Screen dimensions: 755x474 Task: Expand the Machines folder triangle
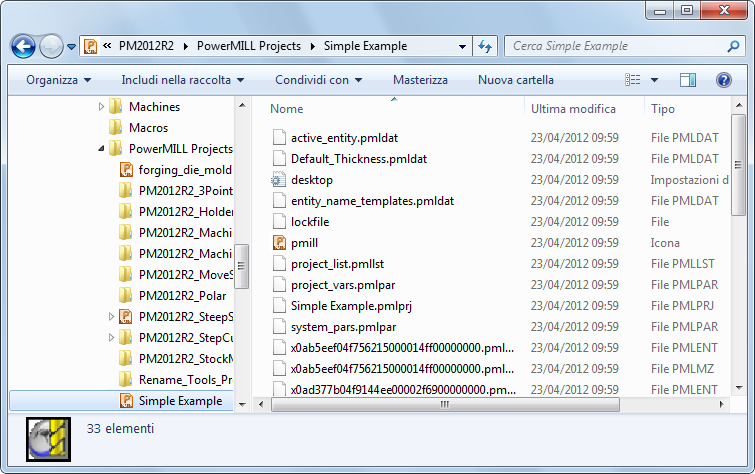pyautogui.click(x=101, y=106)
